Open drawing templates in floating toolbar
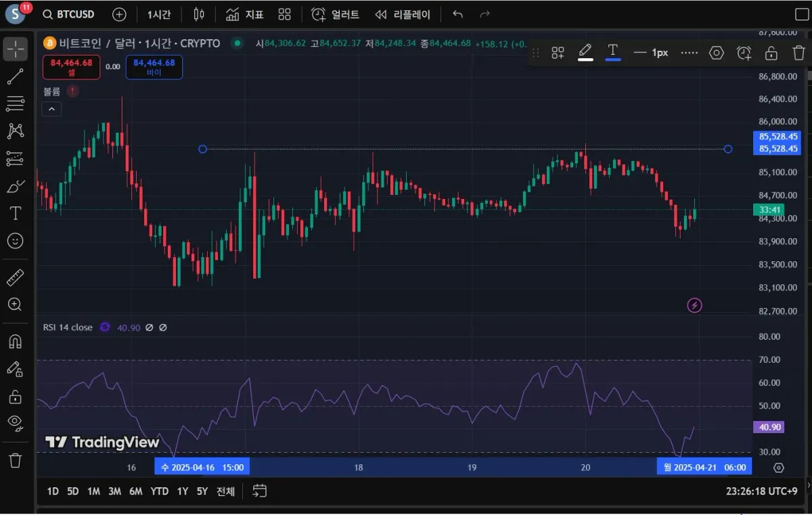Screen dimensions: 812x515 558,53
